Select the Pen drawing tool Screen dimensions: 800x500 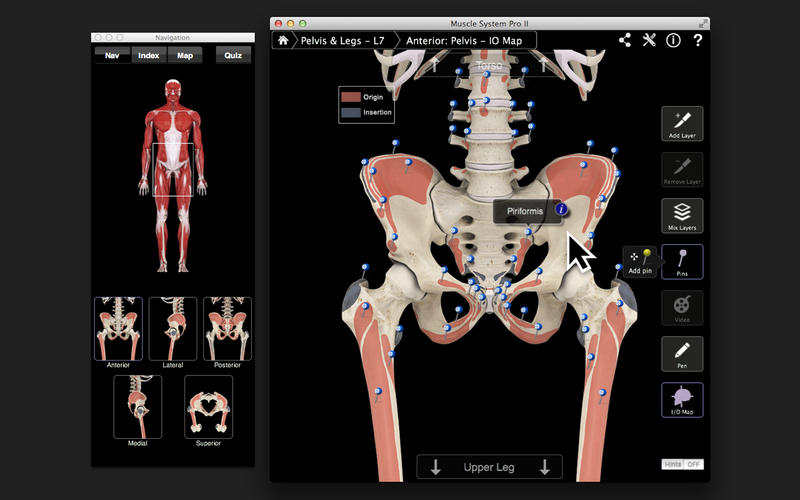tap(682, 354)
